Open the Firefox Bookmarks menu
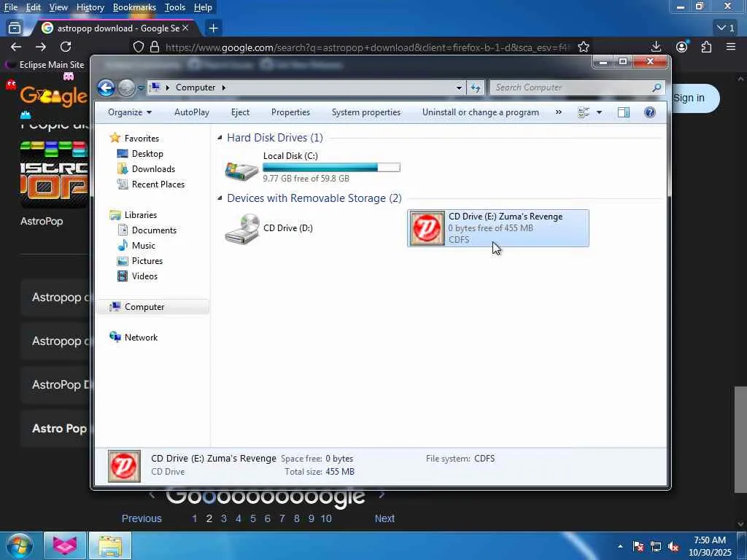 pos(134,7)
